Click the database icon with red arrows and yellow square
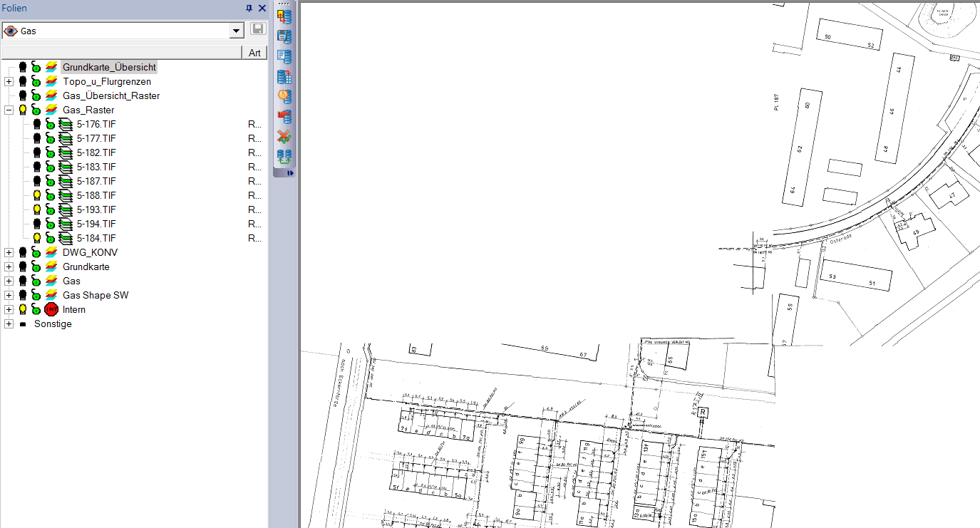The height and width of the screenshot is (528, 980). (284, 17)
